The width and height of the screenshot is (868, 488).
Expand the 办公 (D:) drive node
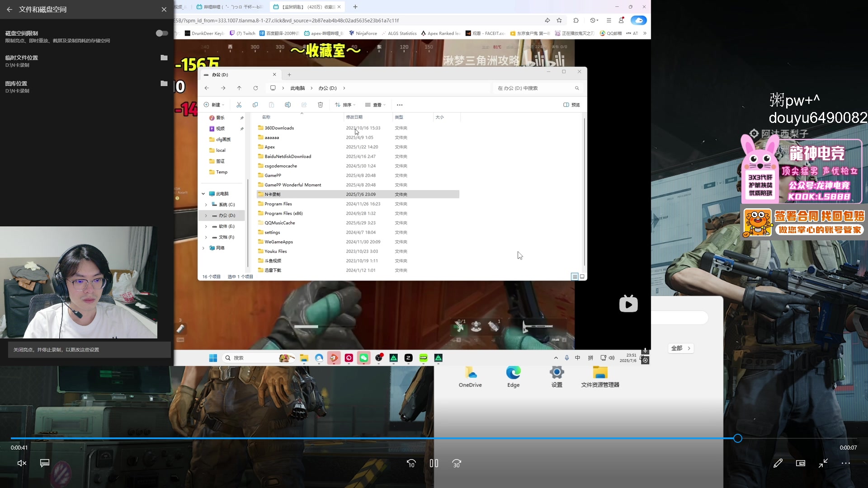pyautogui.click(x=206, y=216)
